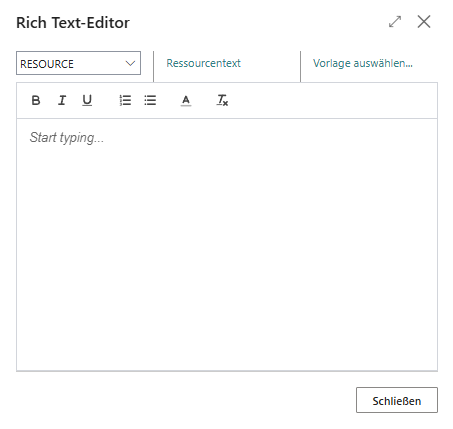The height and width of the screenshot is (429, 453).
Task: Insert a numbered list
Action: tap(125, 100)
